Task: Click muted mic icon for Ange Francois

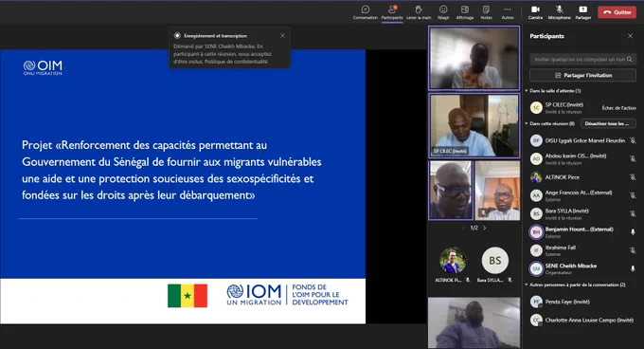Action: point(633,195)
